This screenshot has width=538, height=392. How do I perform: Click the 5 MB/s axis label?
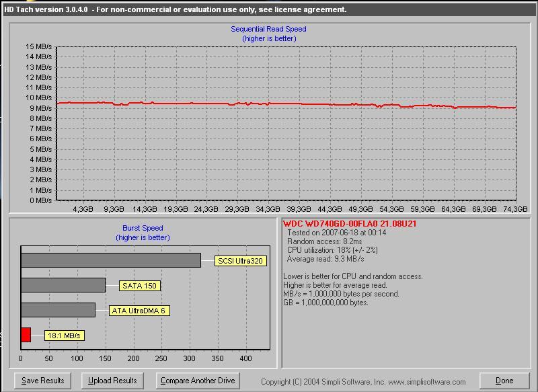tap(40, 149)
